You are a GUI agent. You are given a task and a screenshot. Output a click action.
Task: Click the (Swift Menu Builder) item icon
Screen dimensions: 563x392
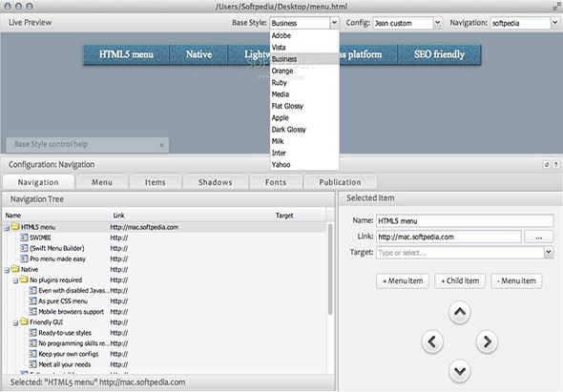[24, 248]
